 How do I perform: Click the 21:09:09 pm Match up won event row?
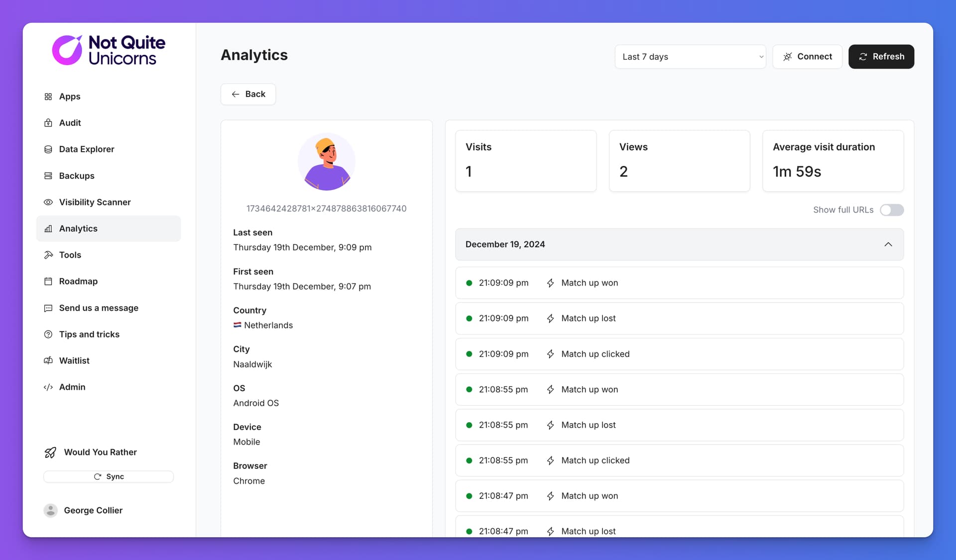pos(679,283)
